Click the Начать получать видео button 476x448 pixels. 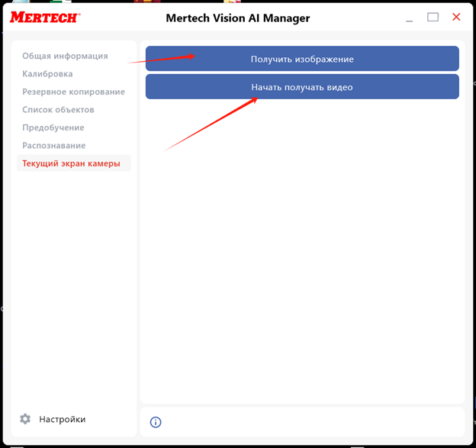[302, 87]
